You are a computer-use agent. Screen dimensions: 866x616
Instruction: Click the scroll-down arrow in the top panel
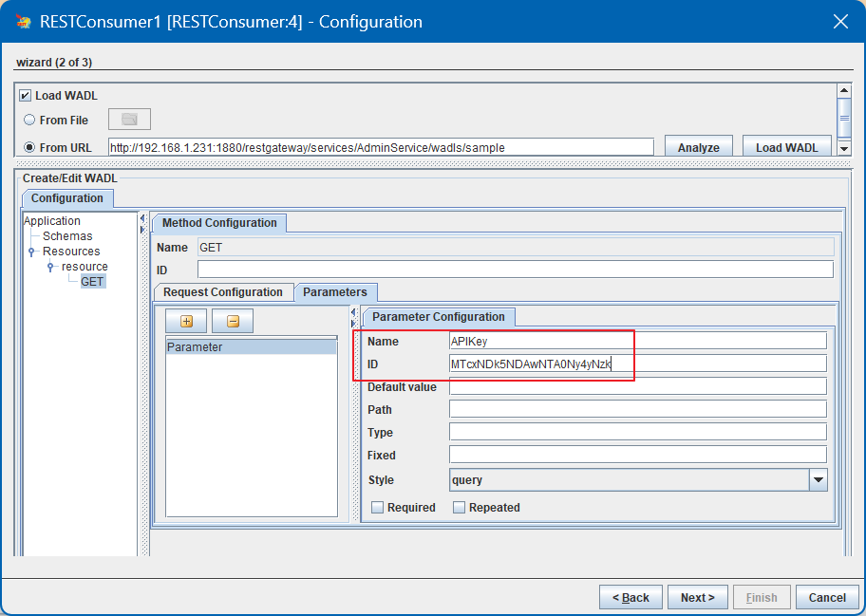(x=842, y=149)
